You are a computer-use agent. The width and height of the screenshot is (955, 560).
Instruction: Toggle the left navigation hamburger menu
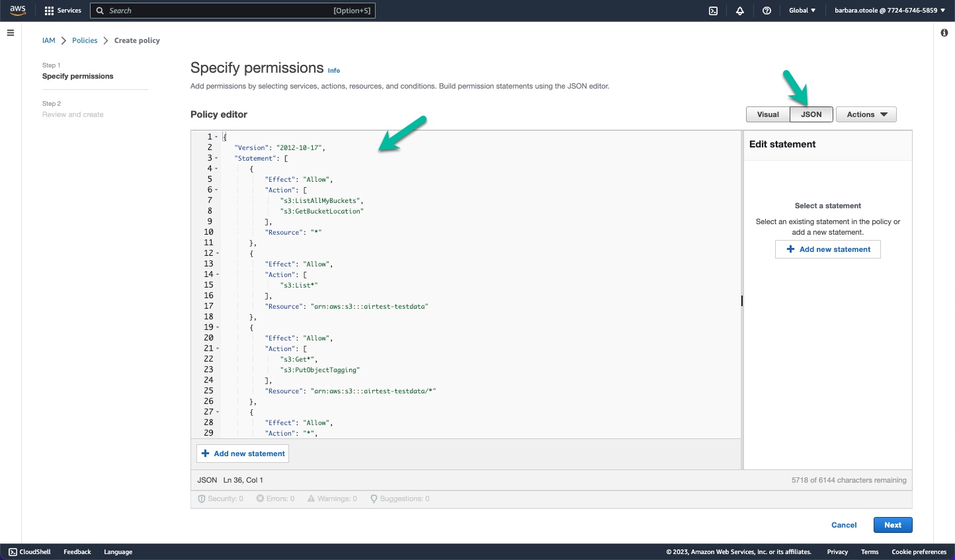[10, 33]
